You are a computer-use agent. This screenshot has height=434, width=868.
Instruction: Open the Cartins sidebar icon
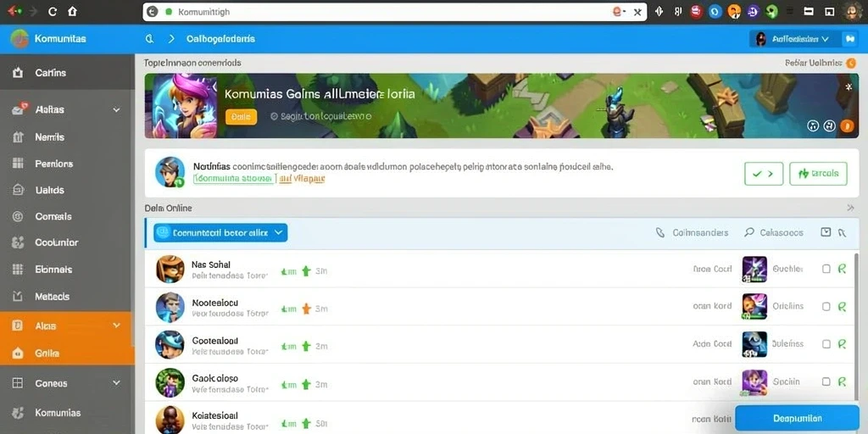(x=18, y=73)
